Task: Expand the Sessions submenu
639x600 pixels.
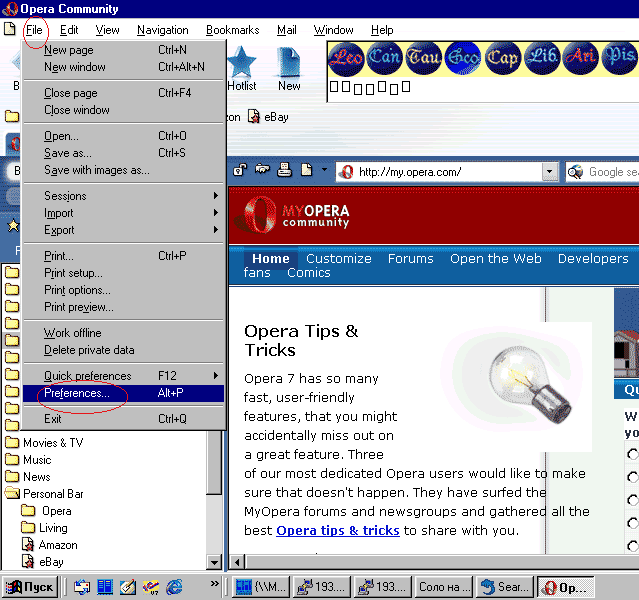Action: click(x=123, y=196)
